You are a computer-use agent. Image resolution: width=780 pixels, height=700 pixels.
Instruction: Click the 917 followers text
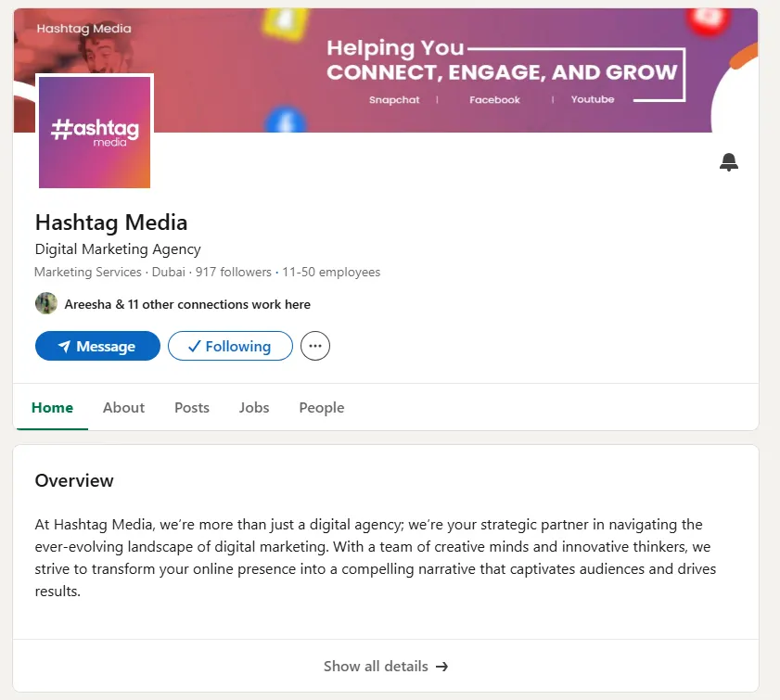(234, 272)
